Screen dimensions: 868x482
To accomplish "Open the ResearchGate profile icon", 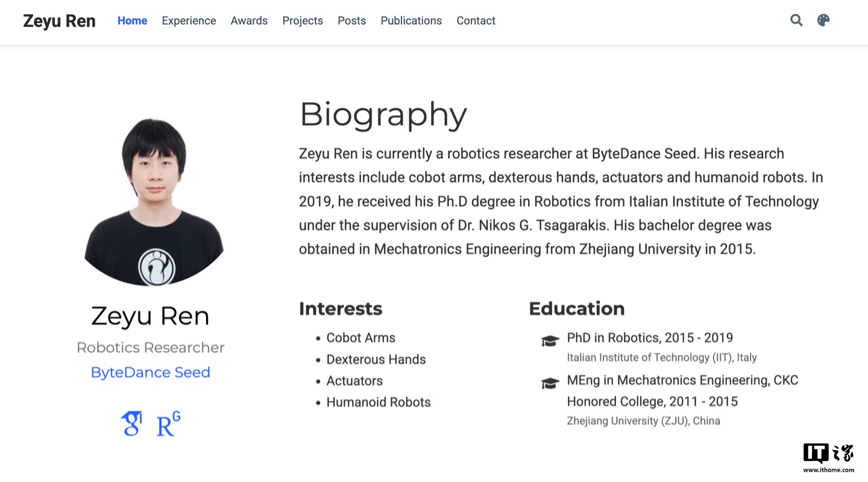I will click(x=168, y=424).
